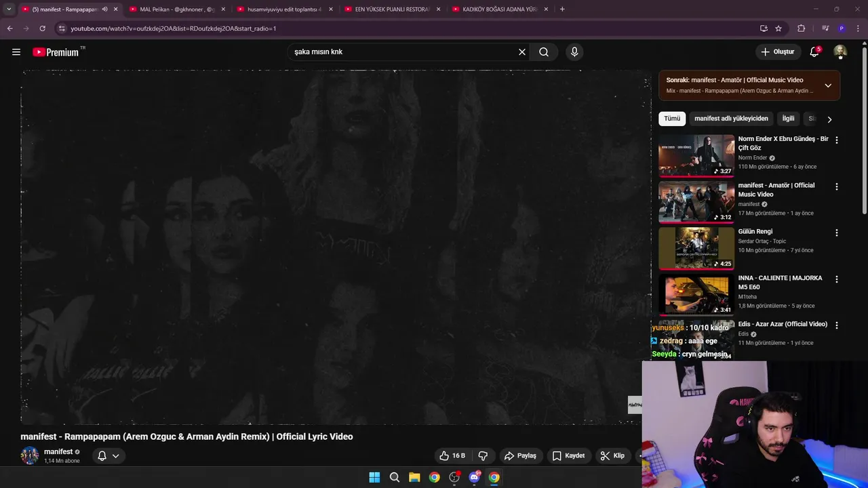Install app icon in address bar
Viewport: 868px width, 488px height.
764,28
